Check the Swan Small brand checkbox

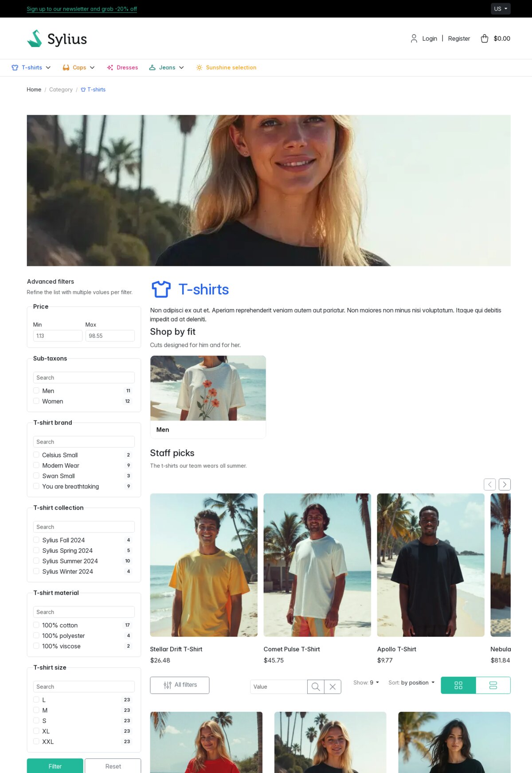coord(36,476)
